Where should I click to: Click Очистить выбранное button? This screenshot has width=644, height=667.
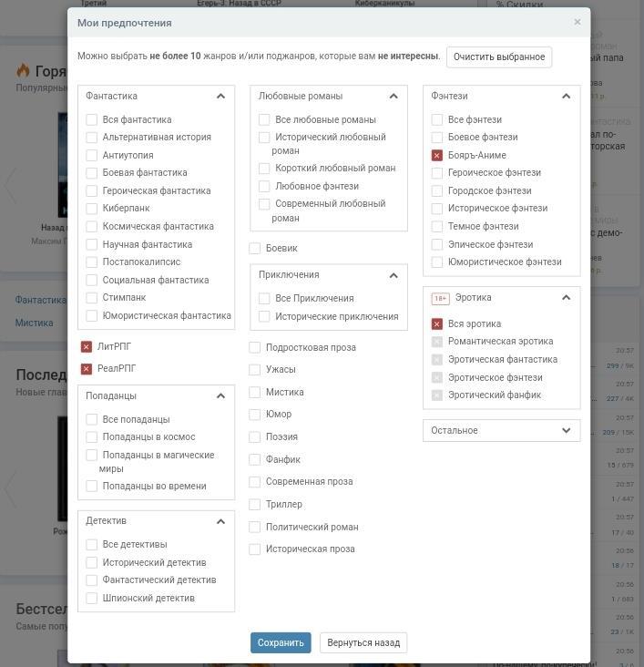point(499,56)
